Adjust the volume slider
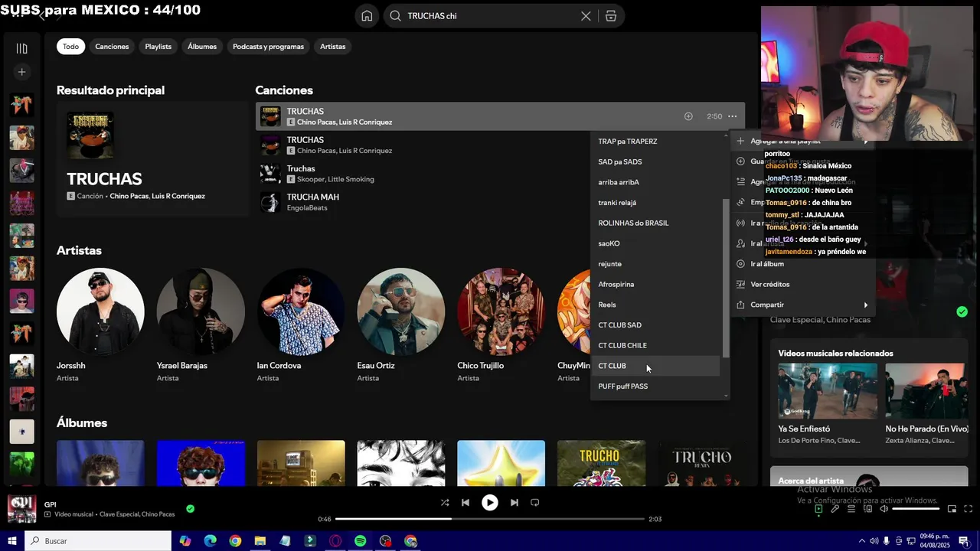This screenshot has width=980, height=551. [916, 509]
